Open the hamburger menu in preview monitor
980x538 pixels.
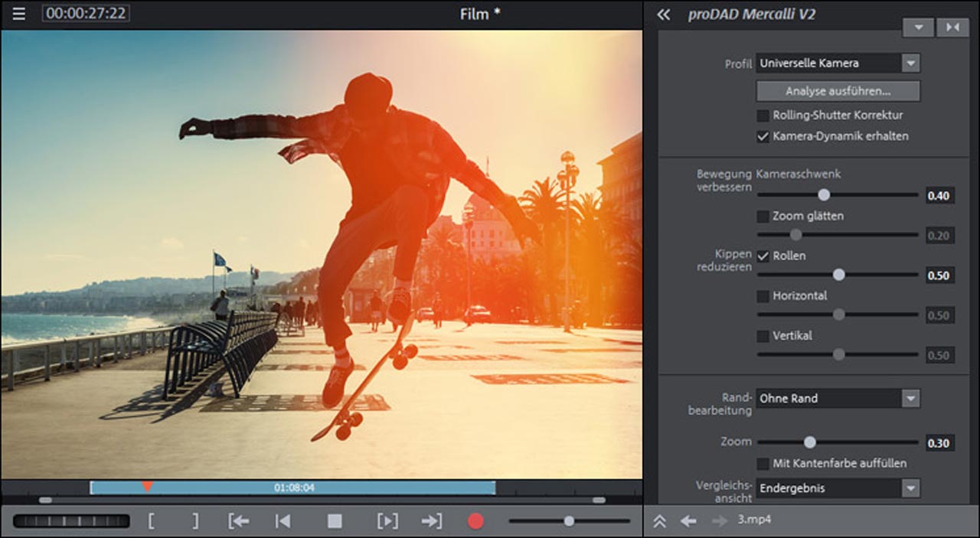click(x=18, y=14)
